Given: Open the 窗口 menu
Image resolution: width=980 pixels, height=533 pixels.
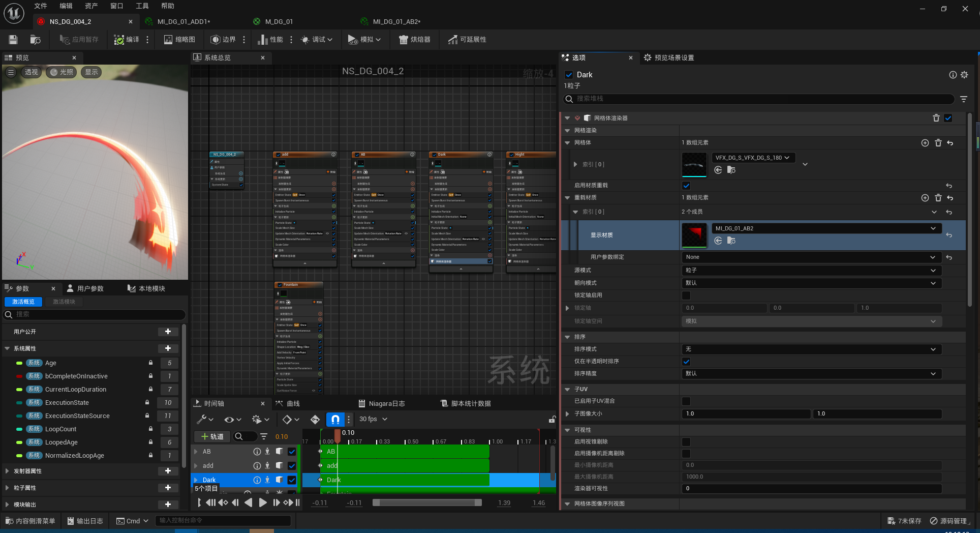Looking at the screenshot, I should point(116,6).
